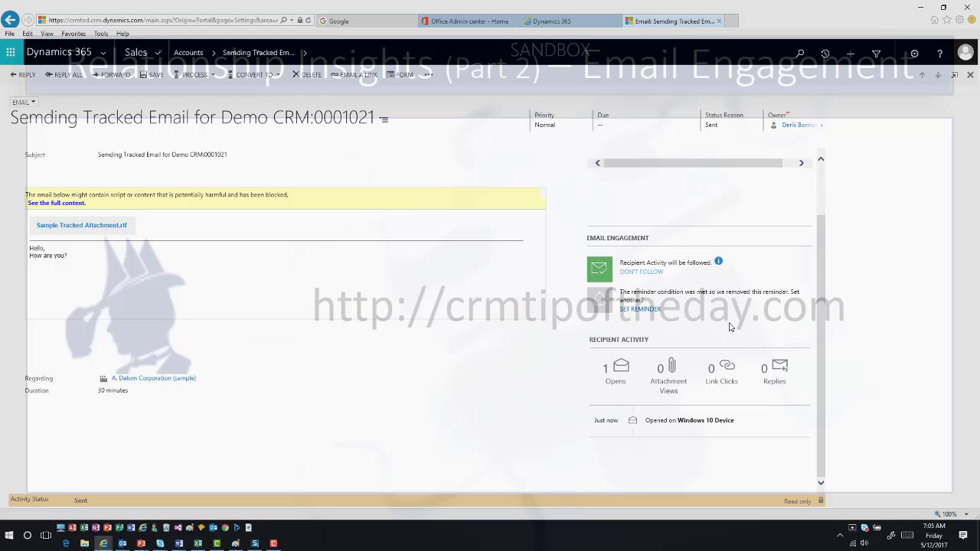Click Opened on Windows 10 Device entry
Image resolution: width=980 pixels, height=551 pixels.
[689, 420]
